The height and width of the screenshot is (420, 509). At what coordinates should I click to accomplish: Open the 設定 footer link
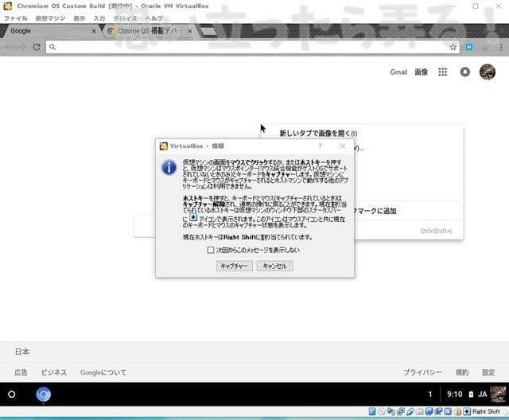[x=488, y=372]
